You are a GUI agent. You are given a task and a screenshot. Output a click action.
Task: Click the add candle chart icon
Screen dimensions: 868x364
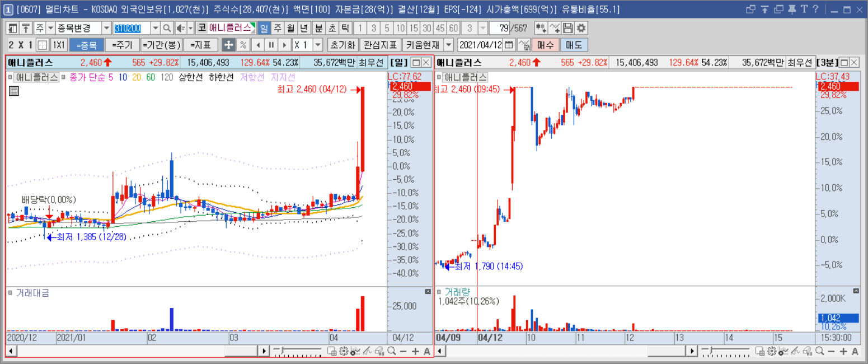(541, 28)
